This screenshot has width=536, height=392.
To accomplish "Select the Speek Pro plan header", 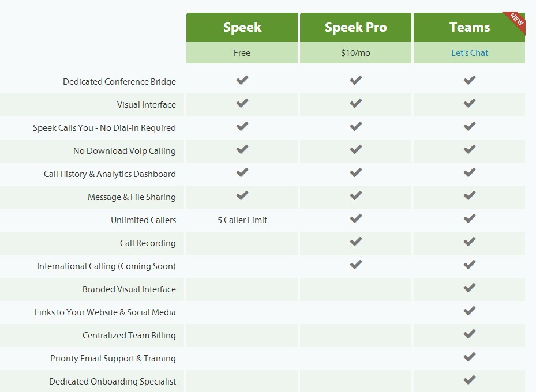I will (355, 27).
